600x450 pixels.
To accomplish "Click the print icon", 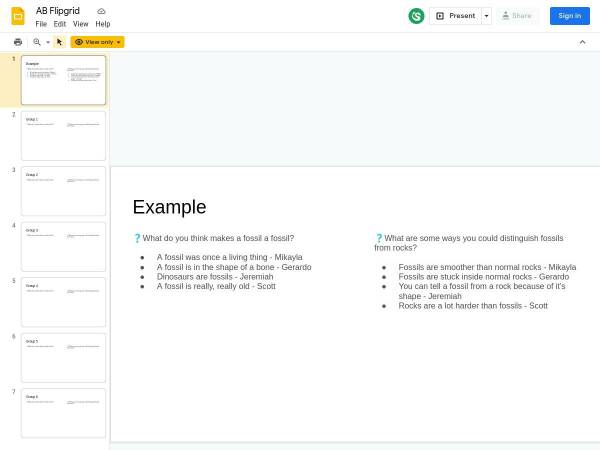I will [18, 42].
